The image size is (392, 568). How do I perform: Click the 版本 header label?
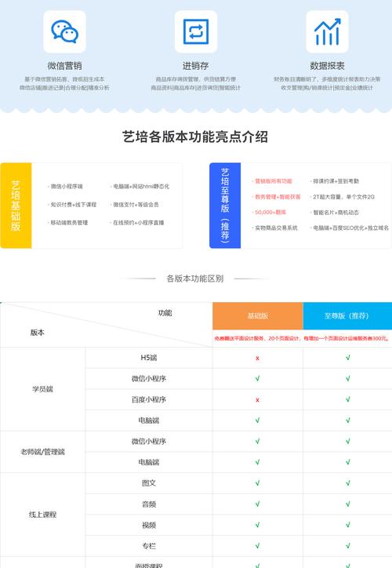point(38,332)
